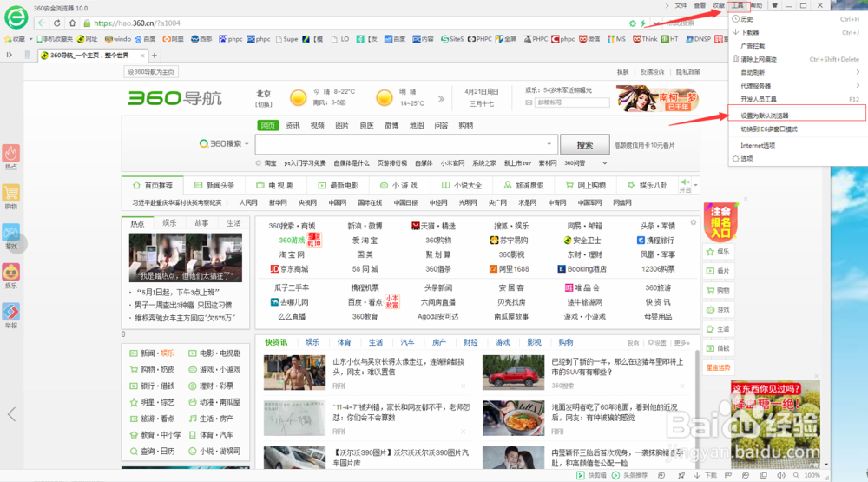
Task: Click the sidebar toggle icon left of tabs
Action: pos(9,55)
